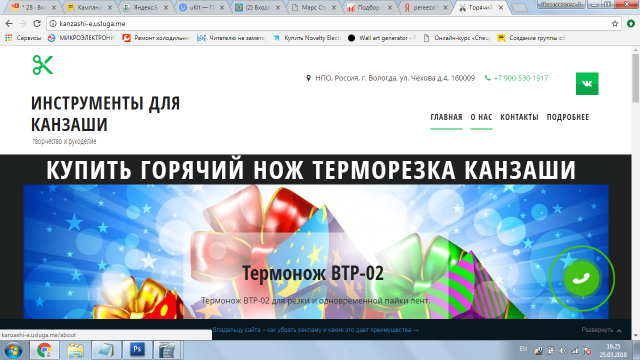Click the scrollbar down arrow
This screenshot has height=360, width=640.
pos(636,336)
